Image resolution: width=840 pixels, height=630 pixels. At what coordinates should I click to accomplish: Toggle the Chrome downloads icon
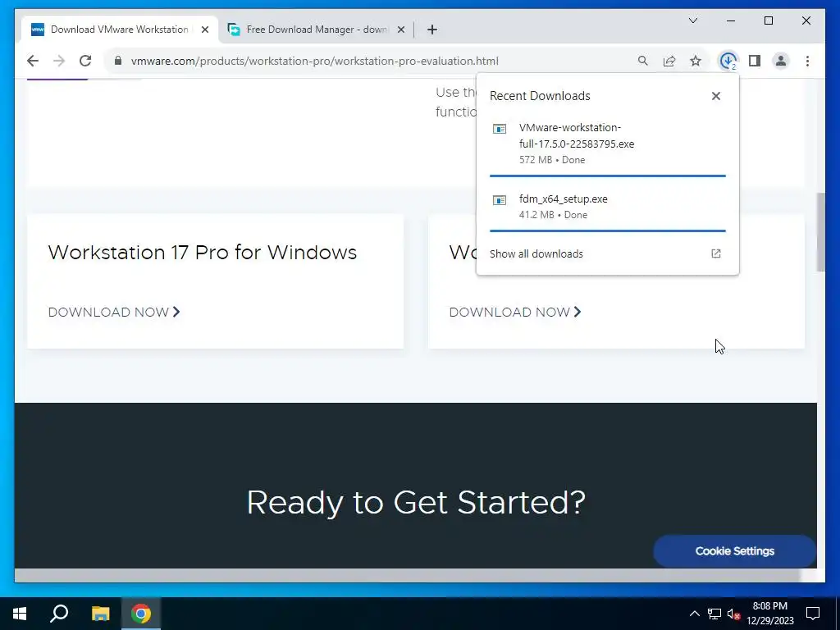coord(728,61)
